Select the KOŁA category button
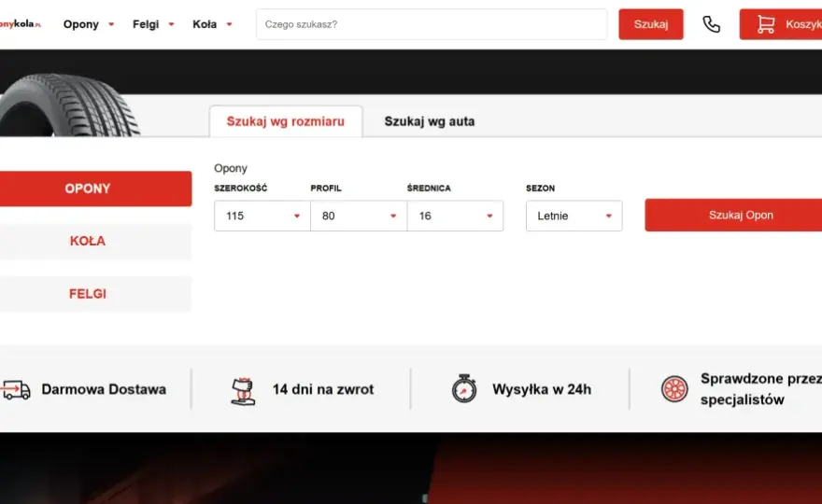The image size is (822, 504). (95, 241)
